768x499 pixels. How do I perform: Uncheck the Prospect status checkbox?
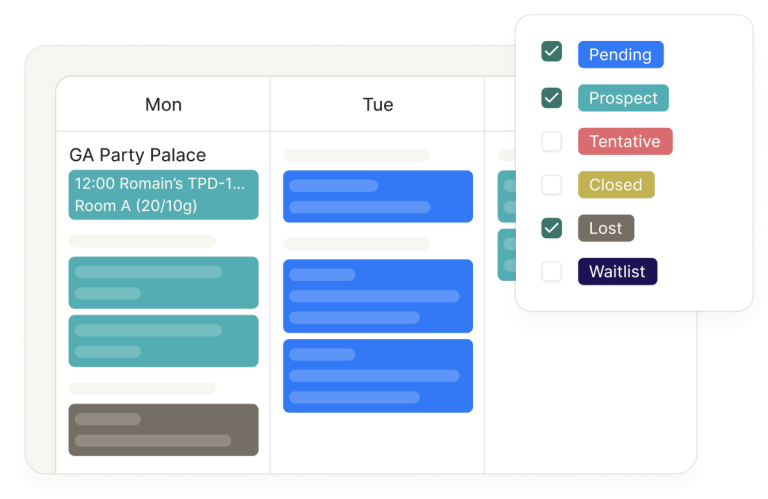pos(552,98)
